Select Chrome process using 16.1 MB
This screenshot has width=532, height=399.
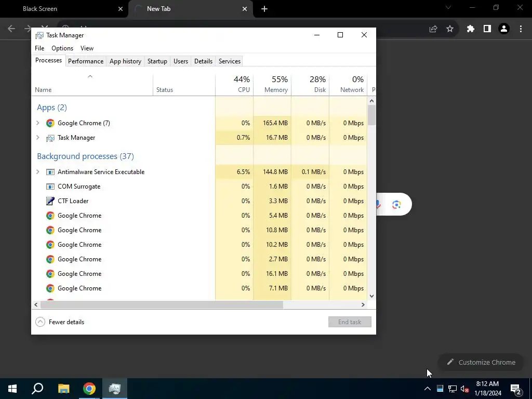pyautogui.click(x=199, y=274)
